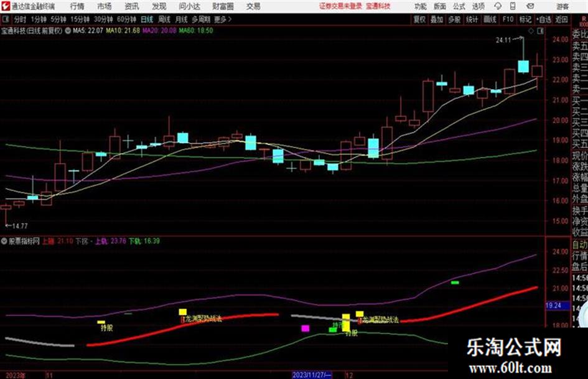
Task: Expand the 股票指标网 sub-indicator dropdown arrow
Action: pyautogui.click(x=4, y=241)
